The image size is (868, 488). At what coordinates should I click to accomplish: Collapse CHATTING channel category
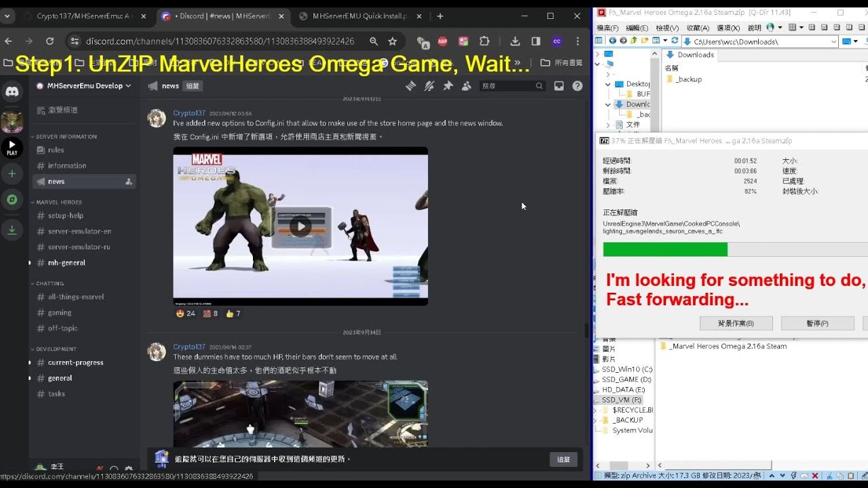(x=47, y=283)
